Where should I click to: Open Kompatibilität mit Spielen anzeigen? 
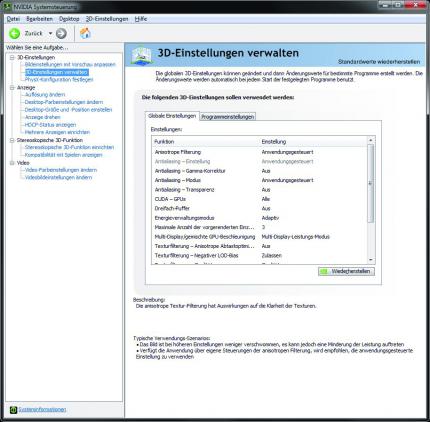point(63,155)
